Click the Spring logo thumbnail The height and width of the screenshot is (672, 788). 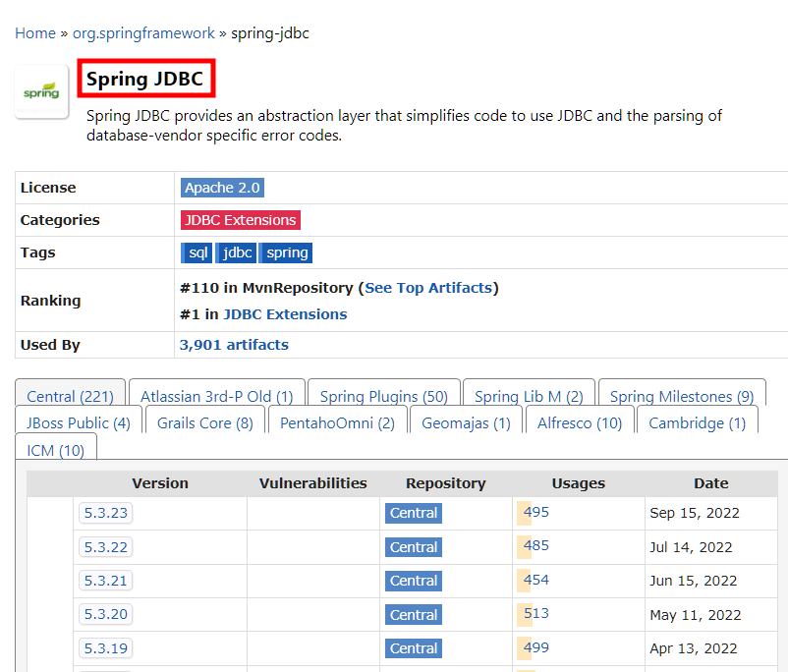click(x=41, y=92)
